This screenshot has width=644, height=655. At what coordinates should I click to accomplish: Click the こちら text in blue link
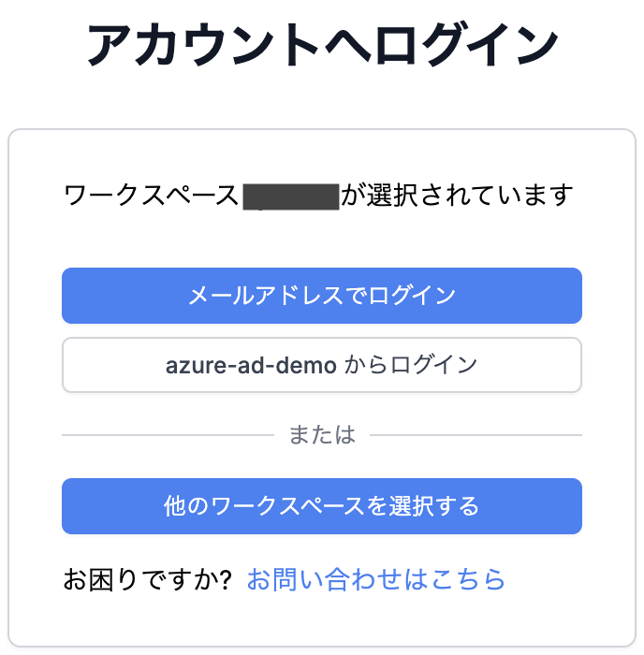coord(468,579)
